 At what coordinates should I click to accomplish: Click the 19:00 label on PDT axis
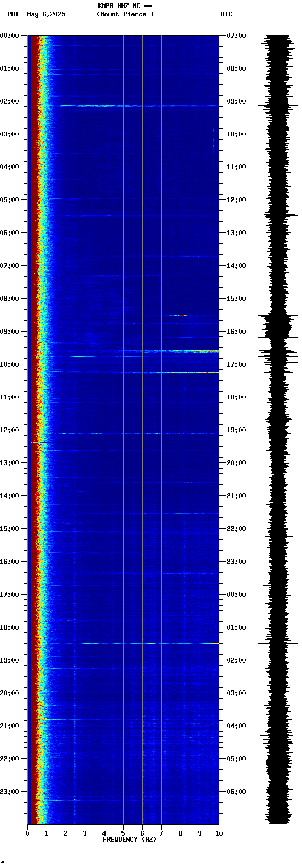point(9,660)
